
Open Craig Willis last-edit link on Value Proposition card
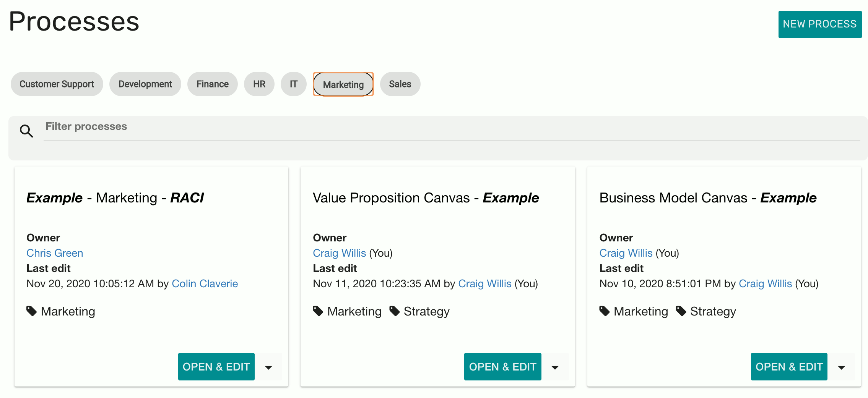point(485,283)
